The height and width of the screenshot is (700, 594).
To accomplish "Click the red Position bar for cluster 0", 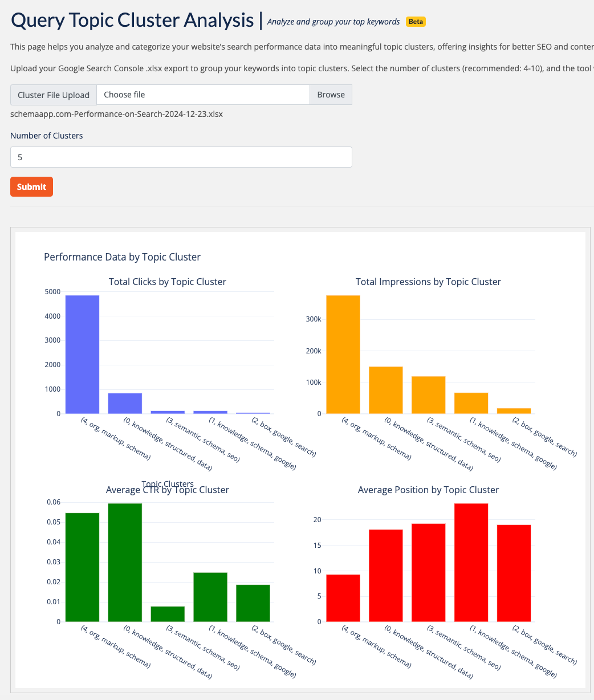I will 386,576.
